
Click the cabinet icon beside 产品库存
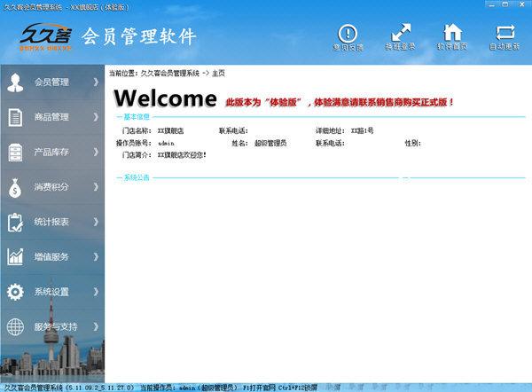(x=15, y=153)
